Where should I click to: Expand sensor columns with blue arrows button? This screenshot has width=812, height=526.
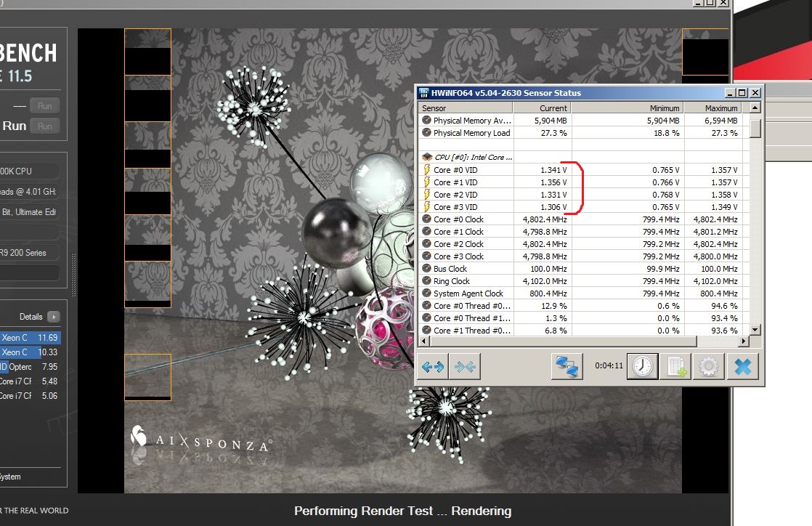pos(433,367)
